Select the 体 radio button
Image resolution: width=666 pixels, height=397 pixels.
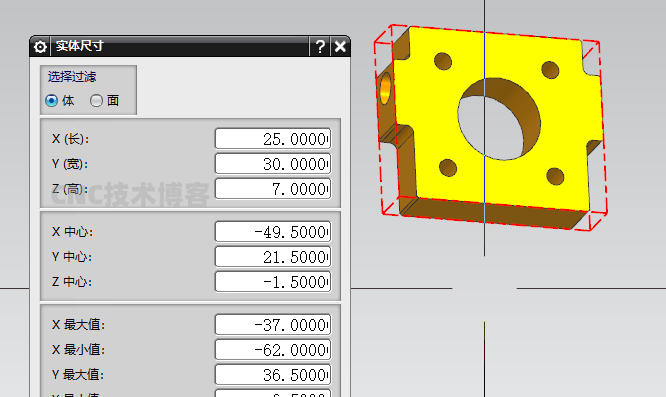pos(51,101)
